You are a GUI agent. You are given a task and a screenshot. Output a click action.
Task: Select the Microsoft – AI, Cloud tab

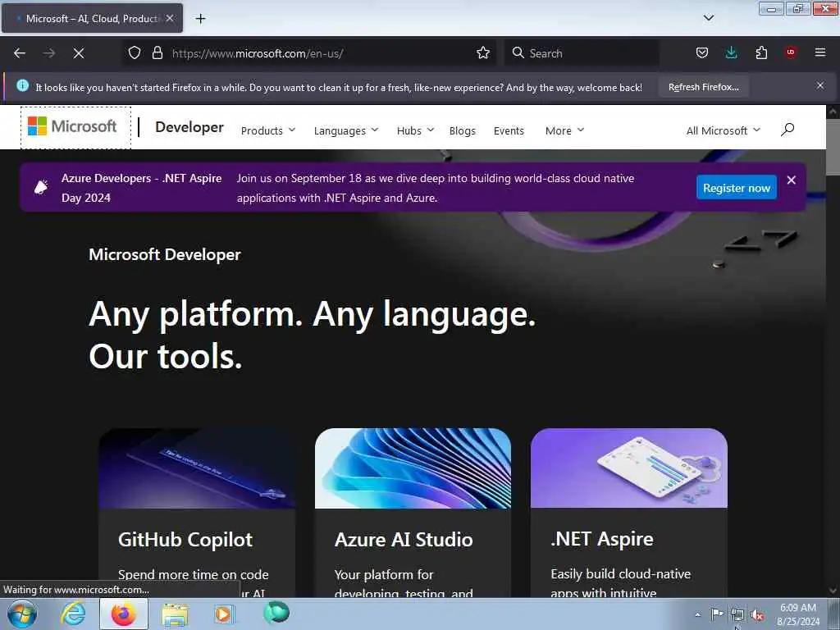click(92, 18)
